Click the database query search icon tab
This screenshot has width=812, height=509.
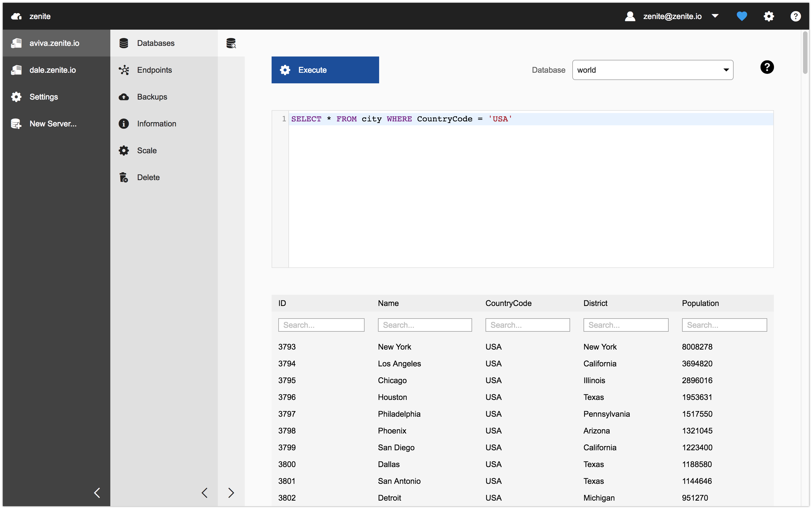coord(231,43)
